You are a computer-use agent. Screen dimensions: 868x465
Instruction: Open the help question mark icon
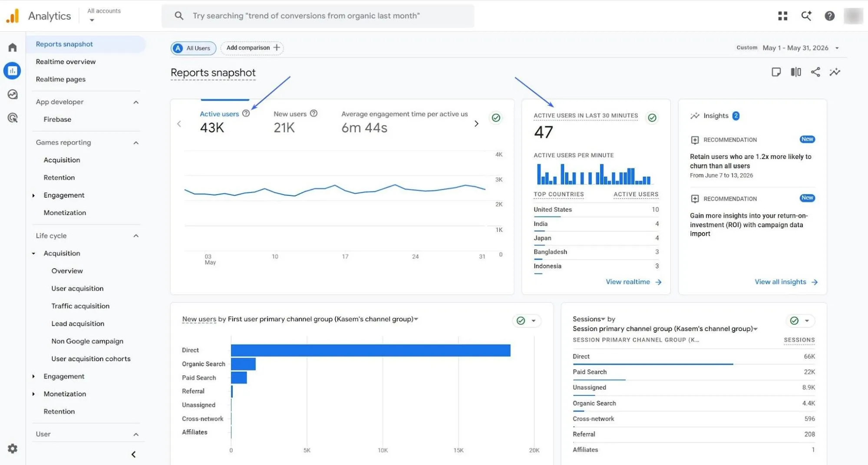pos(829,16)
